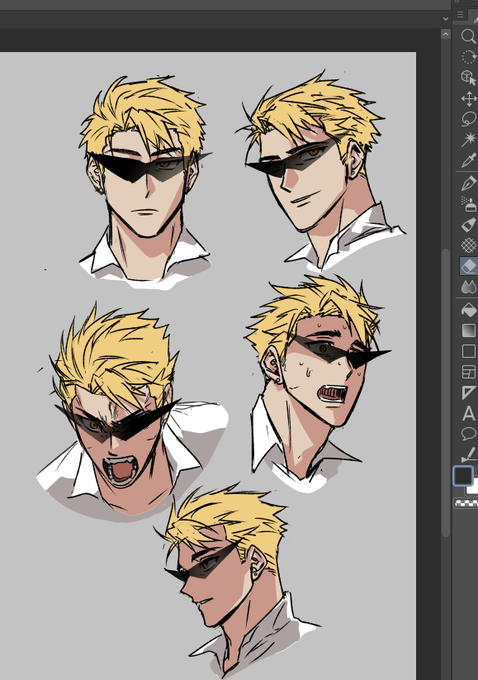Select the Eyedropper tool
This screenshot has width=478, height=680.
click(468, 160)
